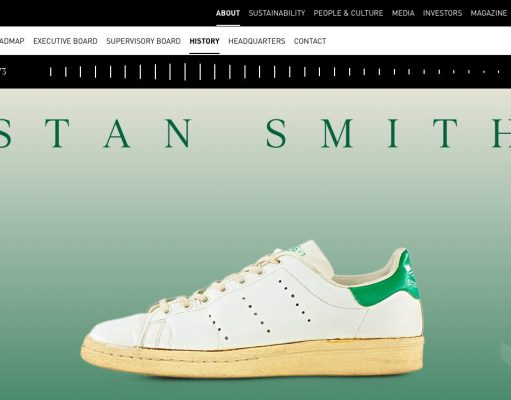Open the Headquarters tab

[257, 41]
